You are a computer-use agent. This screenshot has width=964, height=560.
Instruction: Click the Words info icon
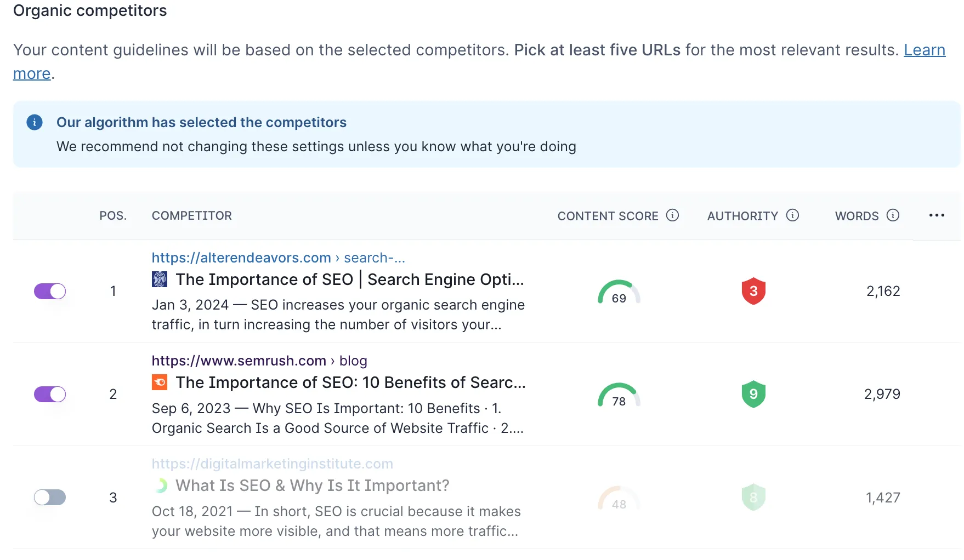click(x=893, y=215)
